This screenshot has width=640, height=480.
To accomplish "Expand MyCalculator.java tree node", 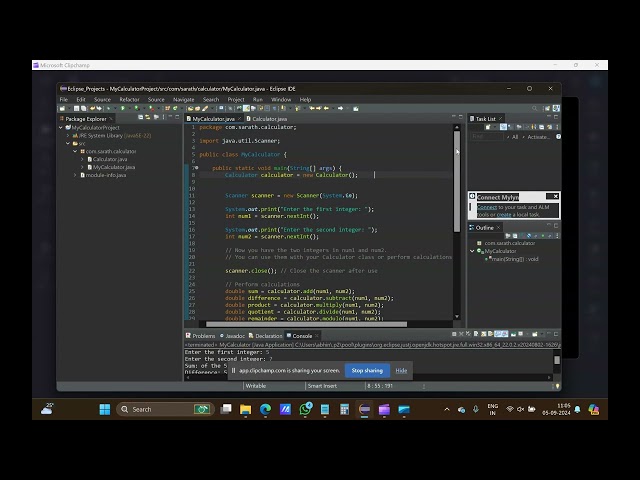I will click(82, 167).
